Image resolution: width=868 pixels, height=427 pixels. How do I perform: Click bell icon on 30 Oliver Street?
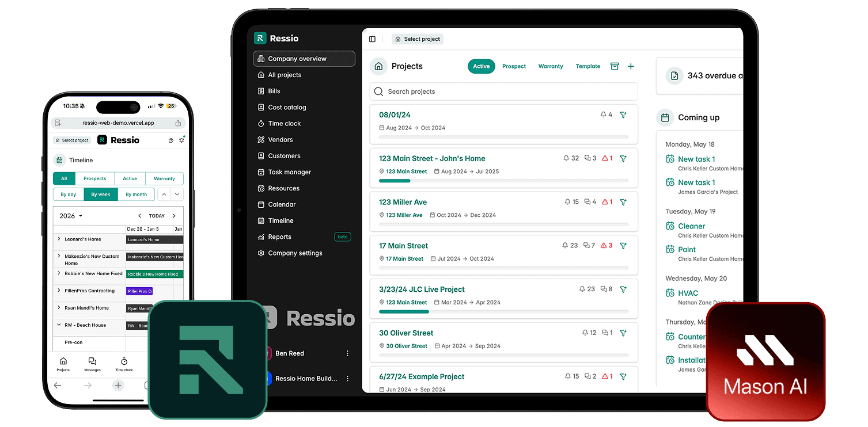[x=585, y=333]
